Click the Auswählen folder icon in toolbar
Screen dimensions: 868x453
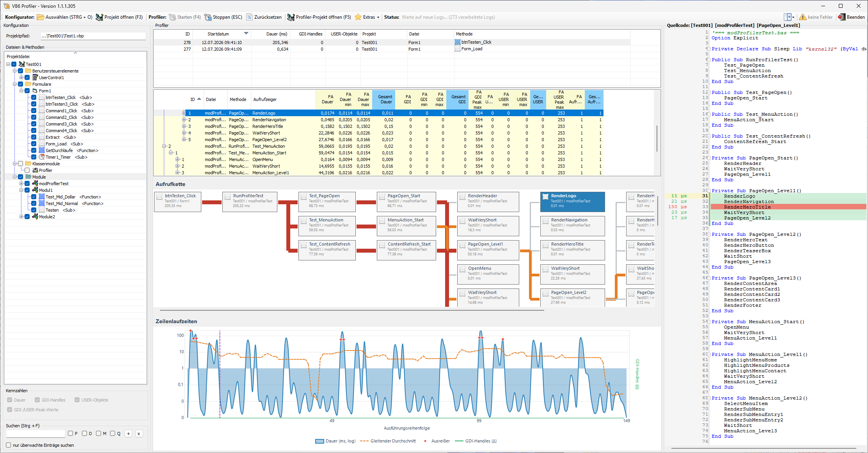pyautogui.click(x=41, y=17)
